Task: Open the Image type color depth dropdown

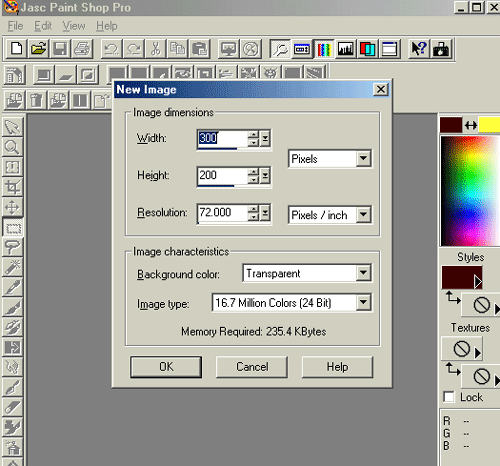Action: pyautogui.click(x=363, y=303)
